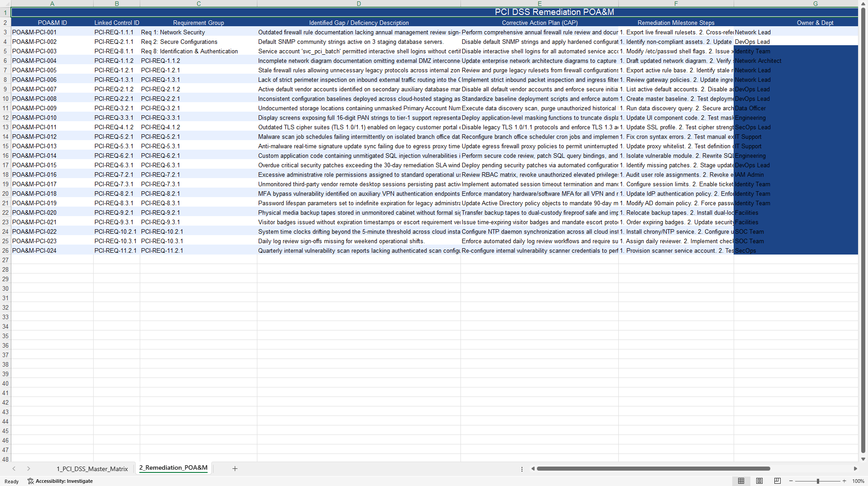Select the PCI DSS Remediation POA&M title cell

pyautogui.click(x=434, y=12)
